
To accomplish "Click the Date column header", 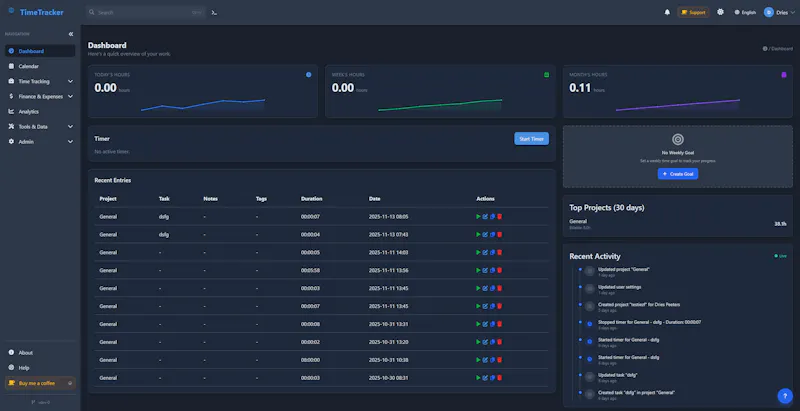I will [x=374, y=199].
